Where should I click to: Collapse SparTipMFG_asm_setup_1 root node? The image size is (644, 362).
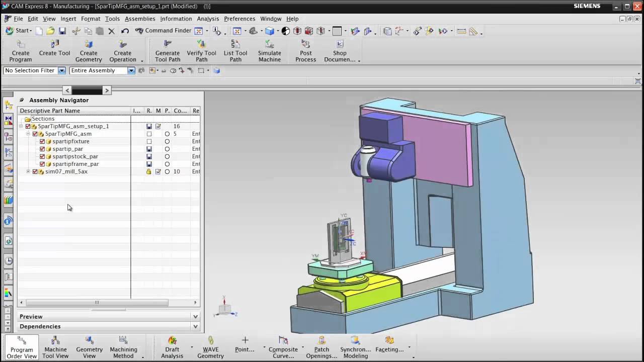[x=21, y=126]
